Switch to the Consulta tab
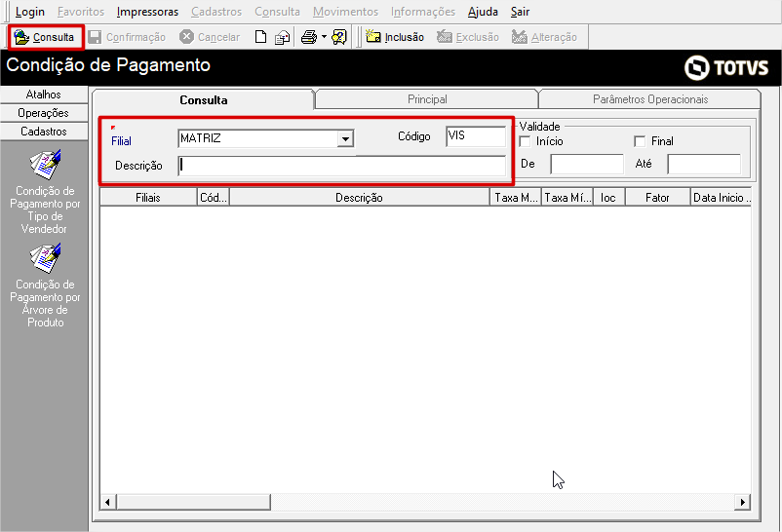Image resolution: width=782 pixels, height=532 pixels. click(204, 99)
